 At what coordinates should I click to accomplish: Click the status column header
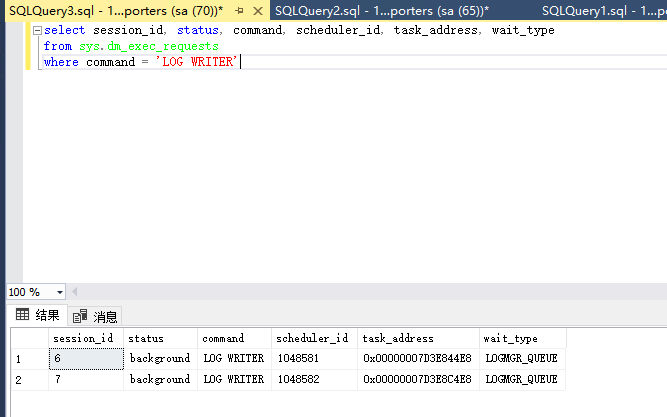click(x=160, y=338)
